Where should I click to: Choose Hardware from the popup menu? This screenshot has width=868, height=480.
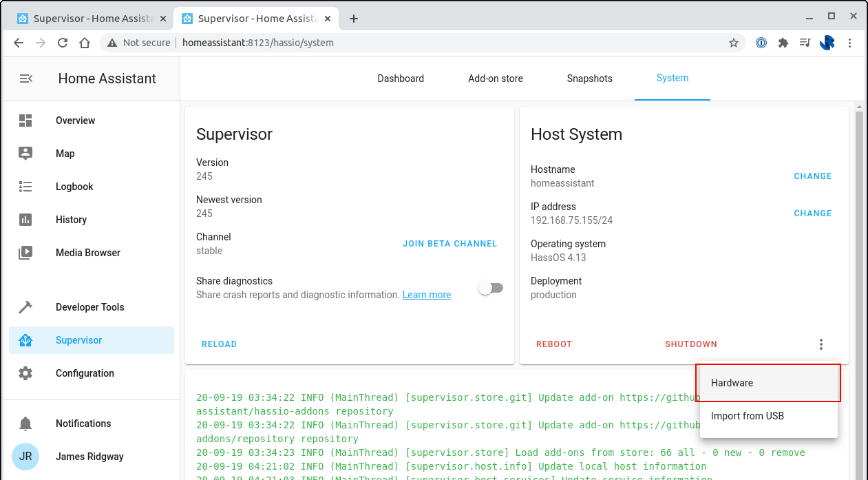769,383
